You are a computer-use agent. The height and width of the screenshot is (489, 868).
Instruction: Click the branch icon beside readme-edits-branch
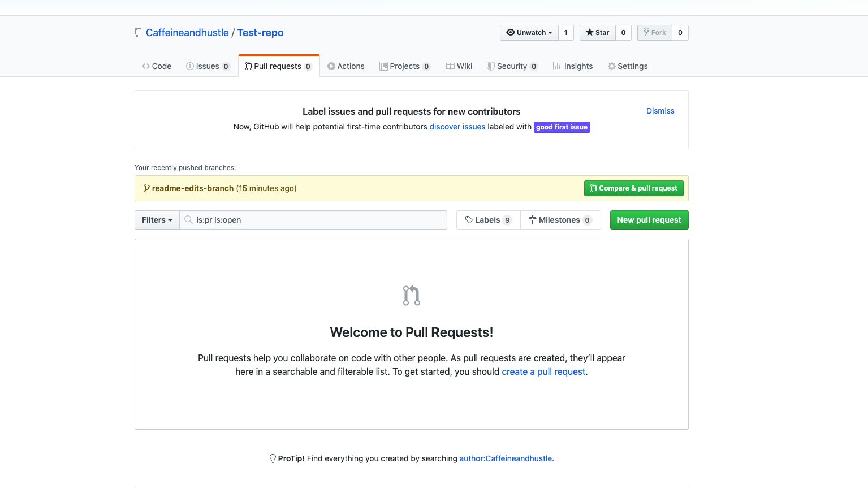147,188
